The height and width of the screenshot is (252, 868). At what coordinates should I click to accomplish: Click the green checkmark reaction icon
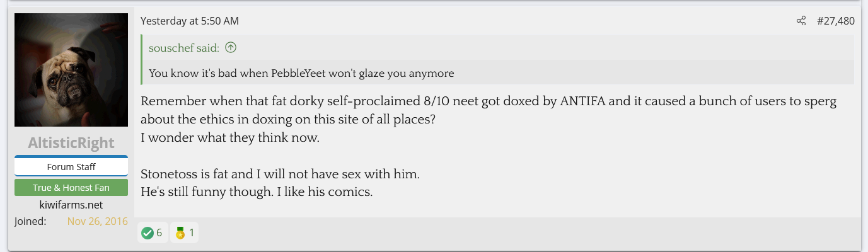coord(148,233)
